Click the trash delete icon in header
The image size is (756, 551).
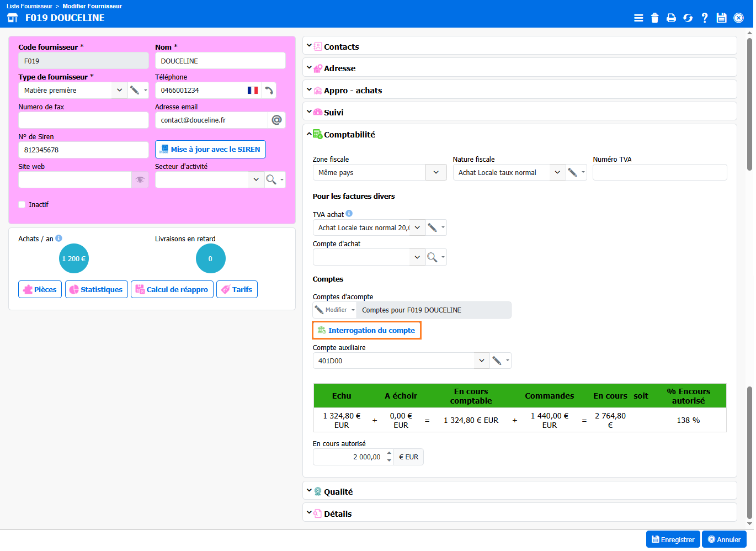(654, 18)
